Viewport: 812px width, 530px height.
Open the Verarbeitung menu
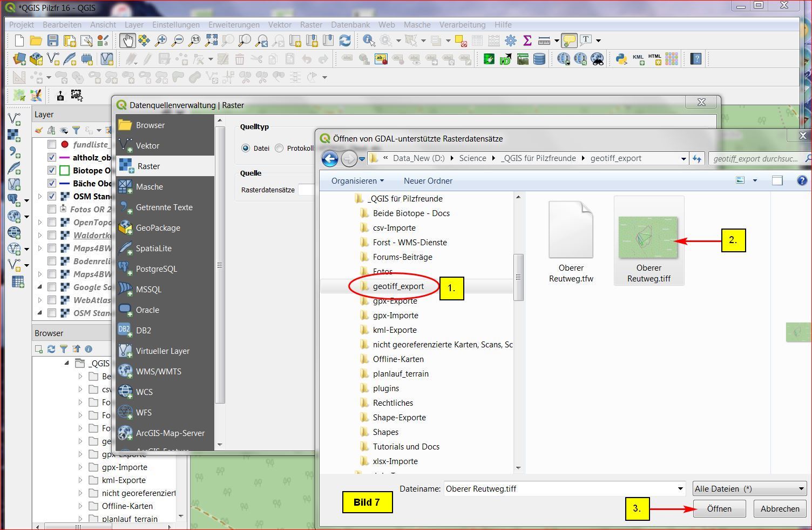[462, 25]
